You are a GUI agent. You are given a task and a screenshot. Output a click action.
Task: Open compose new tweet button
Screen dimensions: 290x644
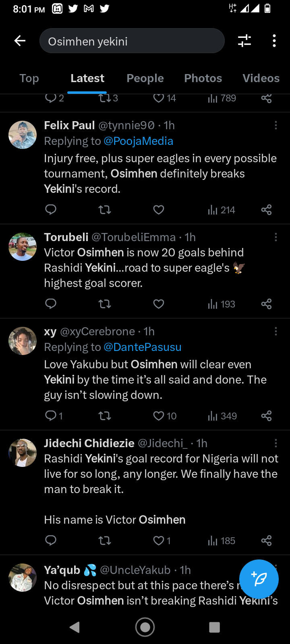(x=259, y=579)
